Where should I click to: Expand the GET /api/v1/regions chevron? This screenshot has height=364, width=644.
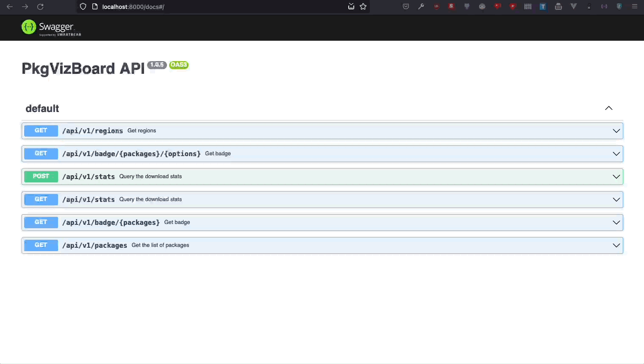tap(616, 131)
